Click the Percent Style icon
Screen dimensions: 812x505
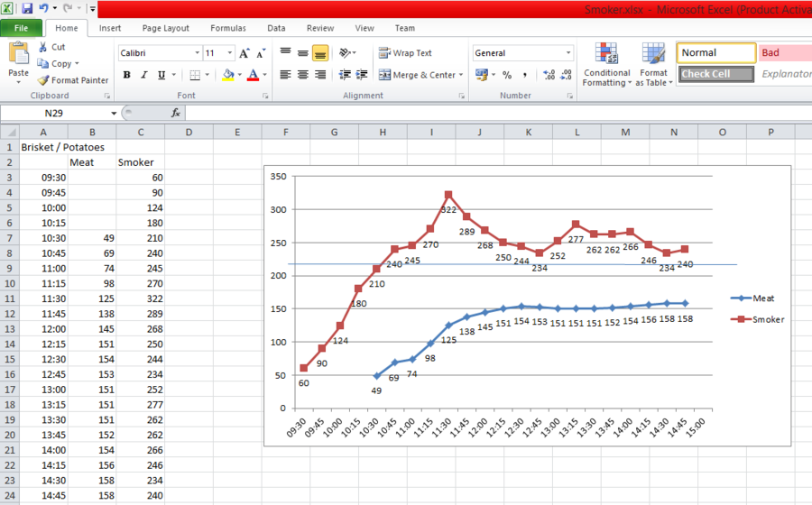tap(507, 75)
